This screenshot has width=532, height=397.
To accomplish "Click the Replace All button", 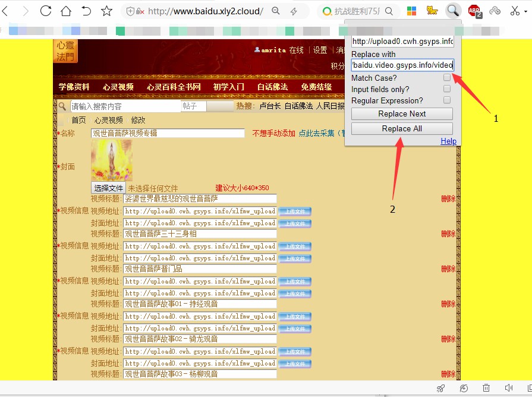I will point(402,128).
